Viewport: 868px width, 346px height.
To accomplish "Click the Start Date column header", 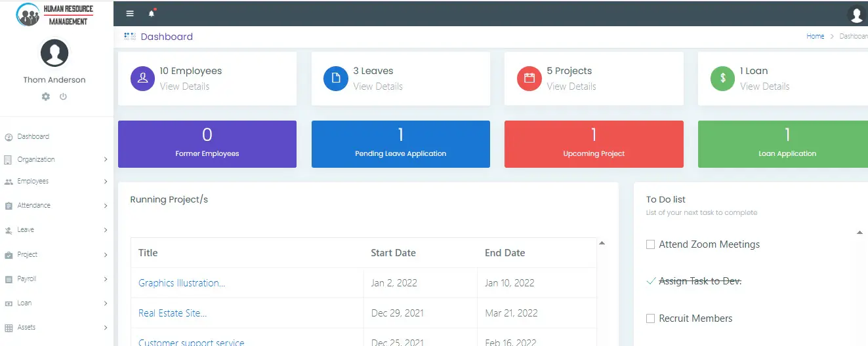I will [x=394, y=253].
